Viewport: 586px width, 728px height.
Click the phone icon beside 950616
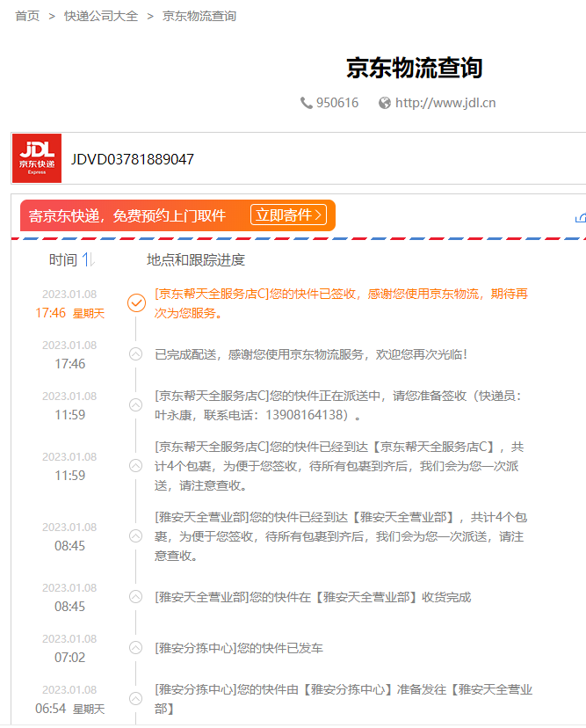click(307, 103)
